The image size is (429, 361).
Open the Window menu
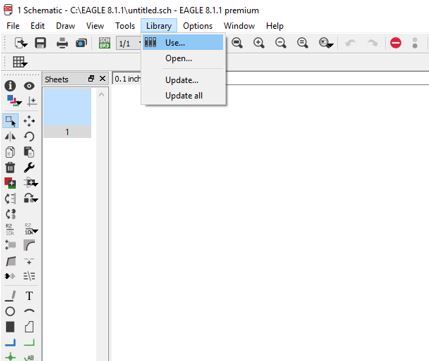click(239, 26)
